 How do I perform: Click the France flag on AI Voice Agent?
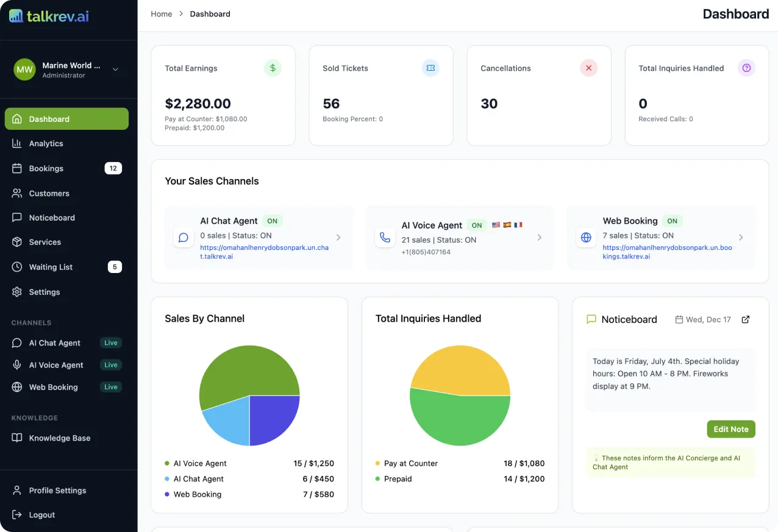tap(518, 225)
